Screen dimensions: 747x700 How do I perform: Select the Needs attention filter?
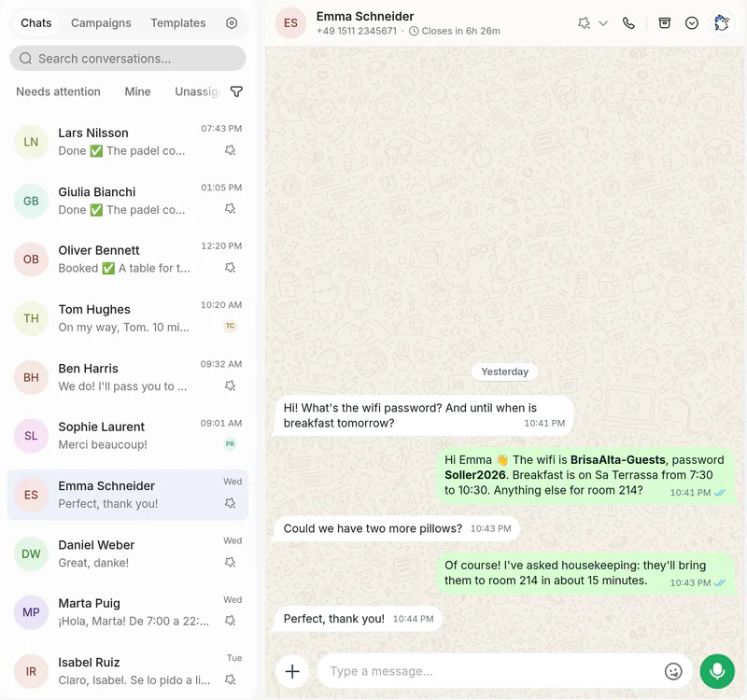pos(58,91)
